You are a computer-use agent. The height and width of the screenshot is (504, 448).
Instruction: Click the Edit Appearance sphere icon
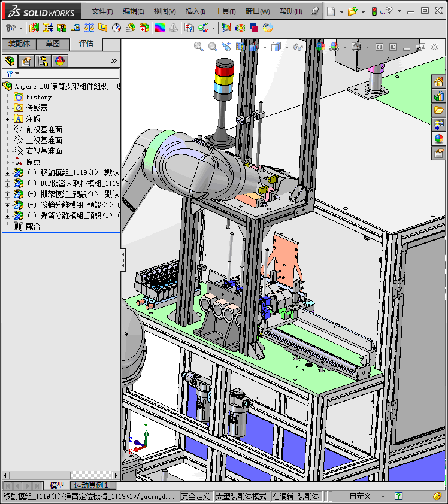pyautogui.click(x=320, y=47)
